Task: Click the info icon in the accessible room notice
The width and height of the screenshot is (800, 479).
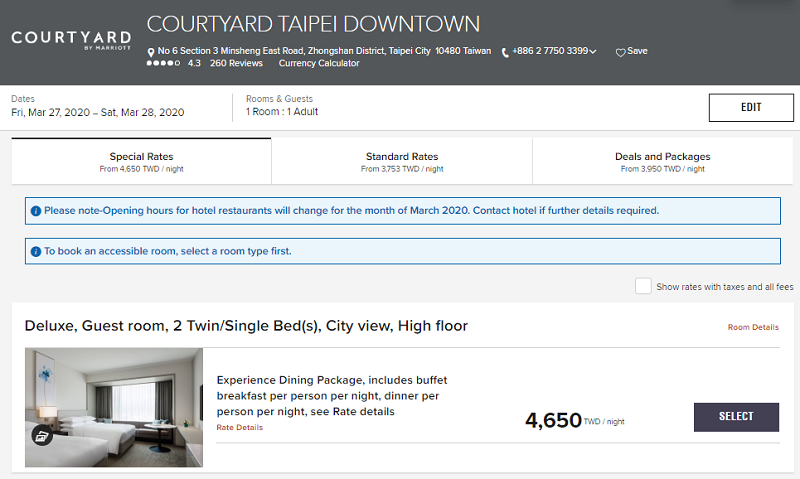Action: click(36, 251)
